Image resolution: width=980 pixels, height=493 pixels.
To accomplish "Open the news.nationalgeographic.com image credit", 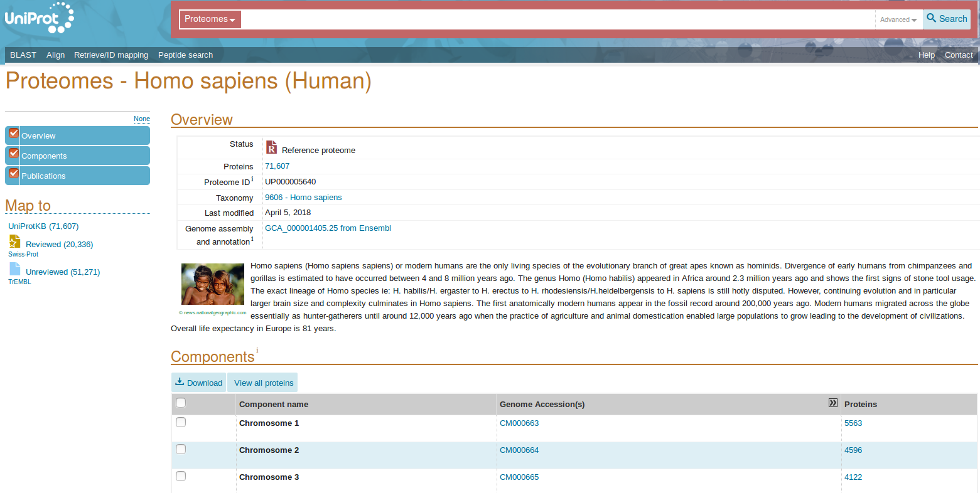I will click(213, 312).
